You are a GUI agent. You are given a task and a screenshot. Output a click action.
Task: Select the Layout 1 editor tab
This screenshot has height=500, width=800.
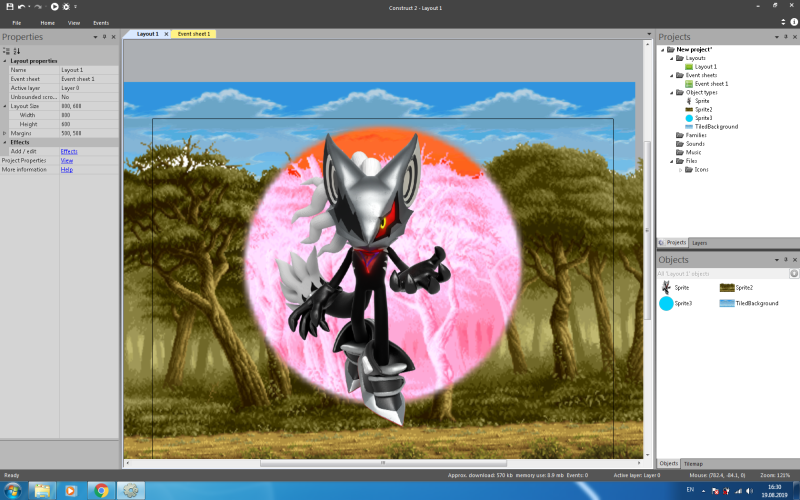click(x=147, y=34)
